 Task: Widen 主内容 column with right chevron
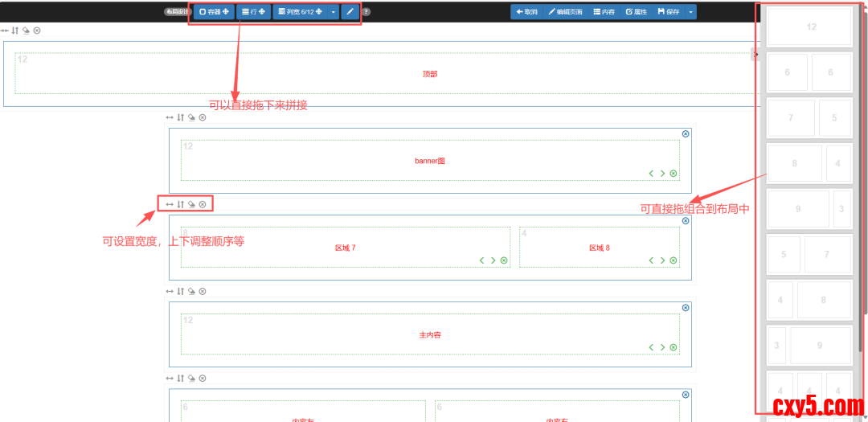[x=662, y=347]
